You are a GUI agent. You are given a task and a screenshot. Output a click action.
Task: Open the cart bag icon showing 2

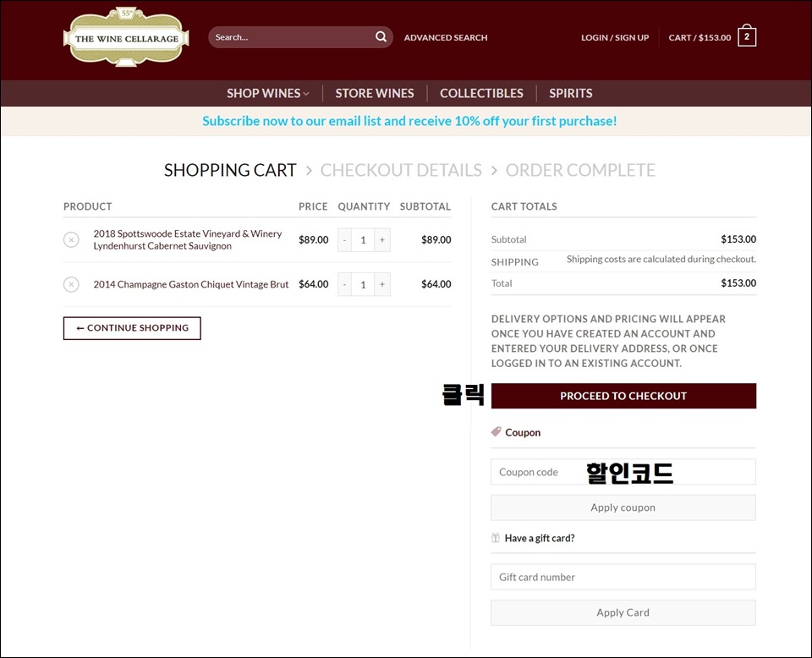pos(747,36)
